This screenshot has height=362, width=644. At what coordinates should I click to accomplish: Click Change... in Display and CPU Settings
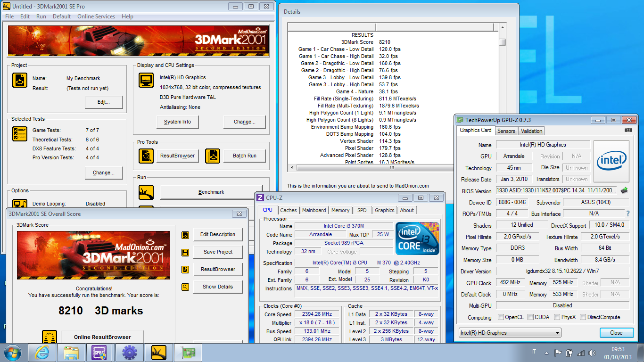245,122
